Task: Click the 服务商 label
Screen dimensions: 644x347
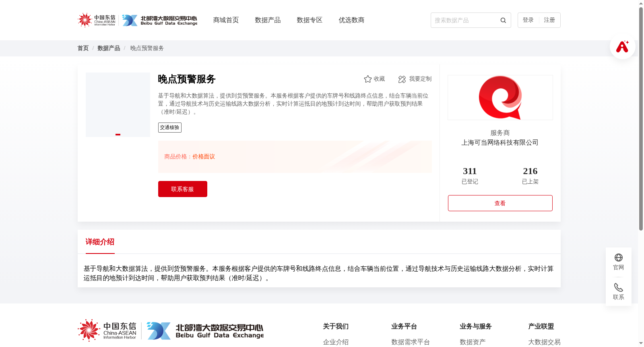Action: [x=500, y=133]
